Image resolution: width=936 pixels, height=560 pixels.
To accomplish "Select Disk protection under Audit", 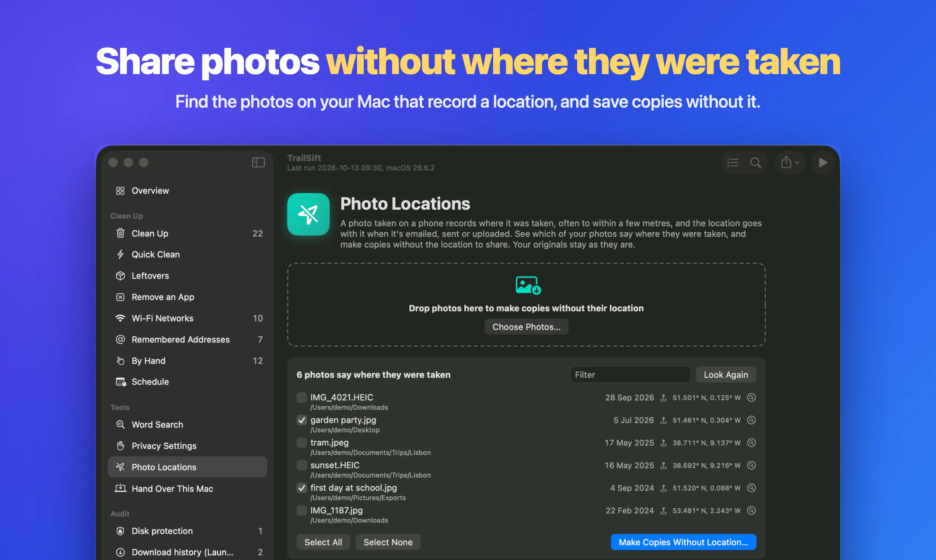I will (x=187, y=531).
